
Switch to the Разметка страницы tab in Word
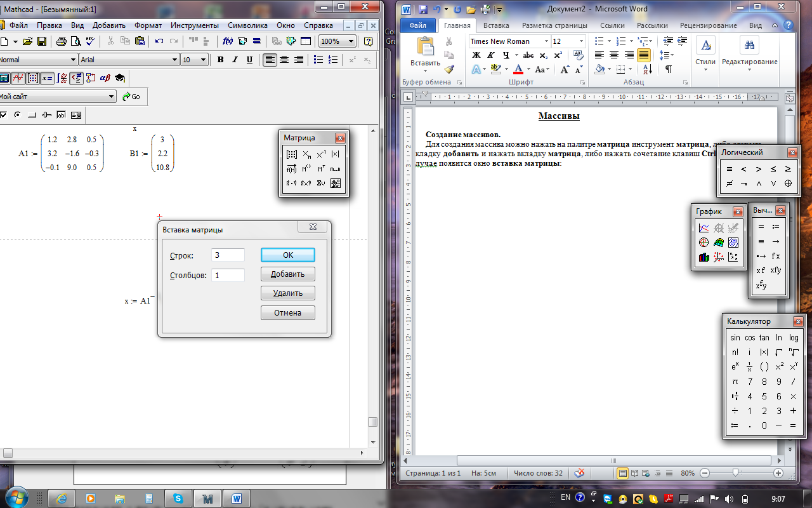[554, 26]
